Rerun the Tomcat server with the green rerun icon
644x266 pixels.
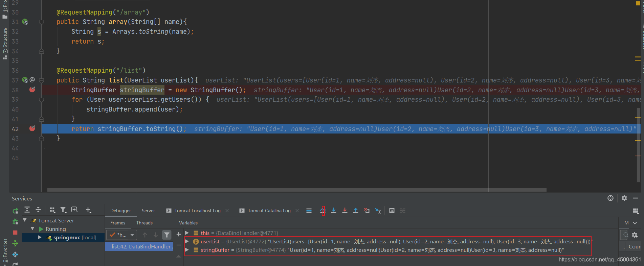click(15, 211)
